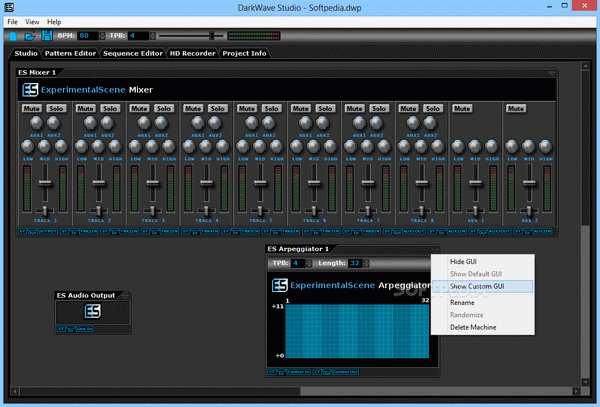
Task: Open the File menu
Action: click(12, 22)
